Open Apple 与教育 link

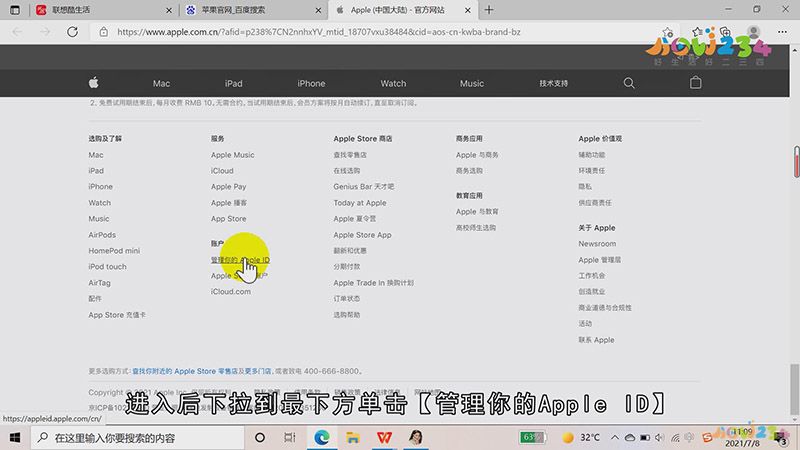pos(477,211)
